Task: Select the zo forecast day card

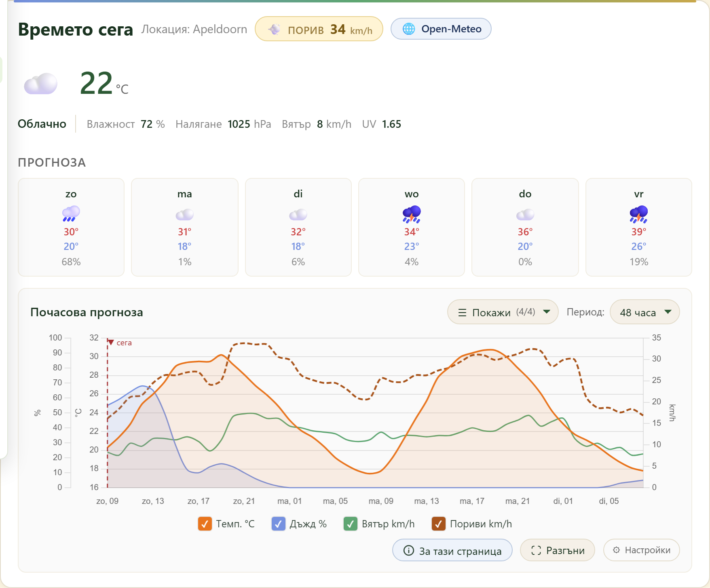Action: coord(71,227)
